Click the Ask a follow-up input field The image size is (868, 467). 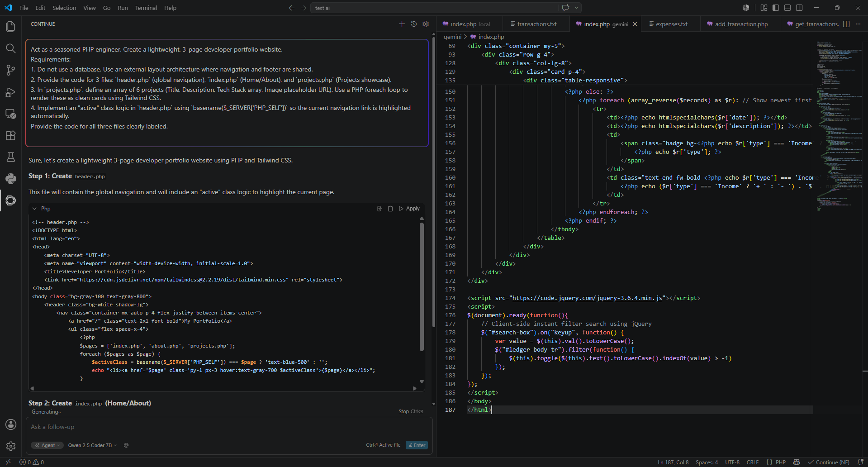[x=229, y=427]
